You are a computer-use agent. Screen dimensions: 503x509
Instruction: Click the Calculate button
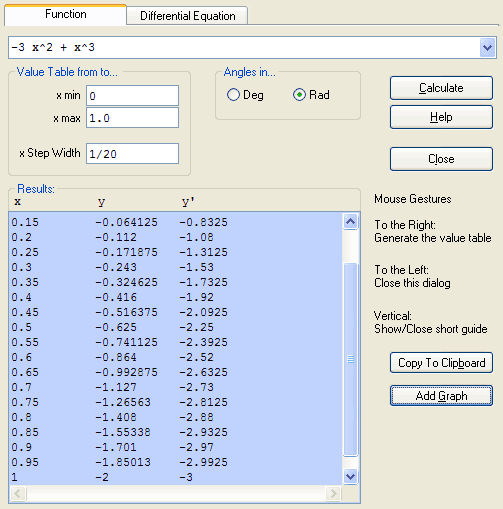441,88
